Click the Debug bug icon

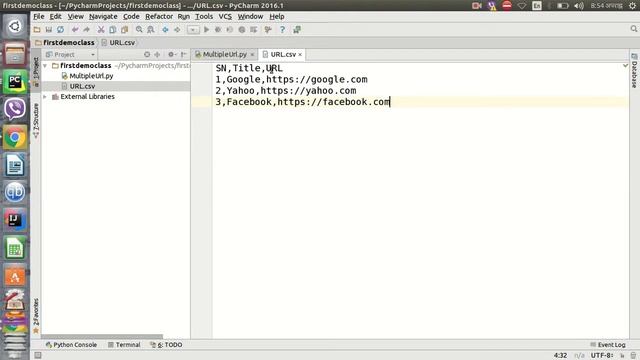tap(218, 29)
